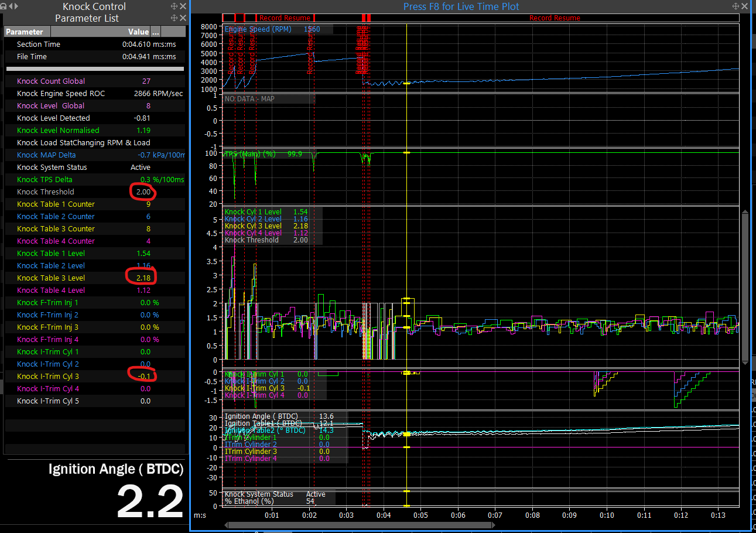Click the Knock I-Trim Cyl 3 value -0.1
Viewport: 756px width, 533px height.
click(x=143, y=377)
